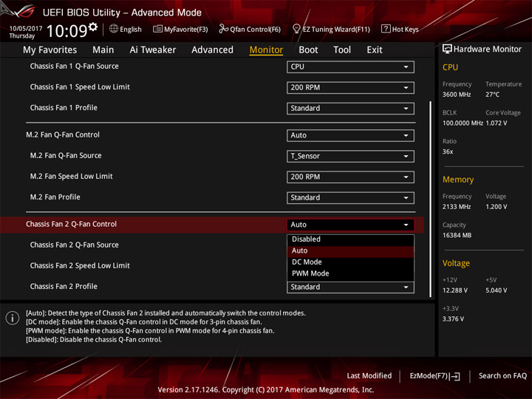Switch to Ai Tweaker tab

(153, 50)
